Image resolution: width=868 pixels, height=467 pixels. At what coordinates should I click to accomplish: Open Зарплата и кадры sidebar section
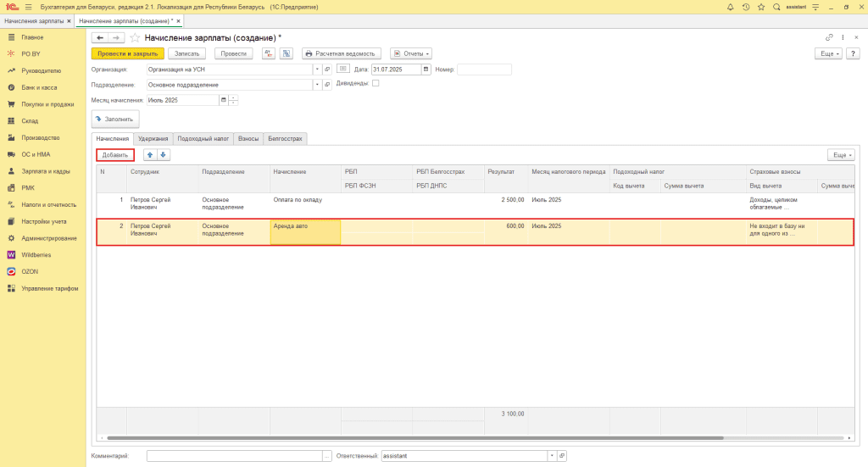tap(46, 171)
